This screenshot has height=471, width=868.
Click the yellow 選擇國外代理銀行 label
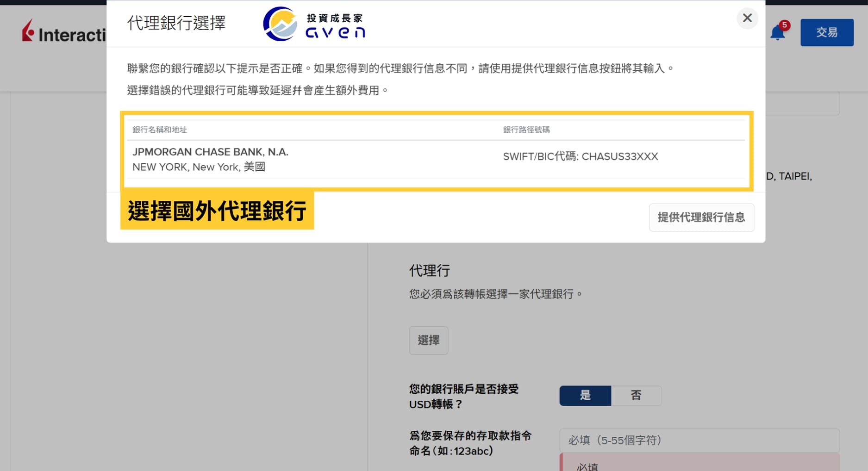tap(217, 211)
